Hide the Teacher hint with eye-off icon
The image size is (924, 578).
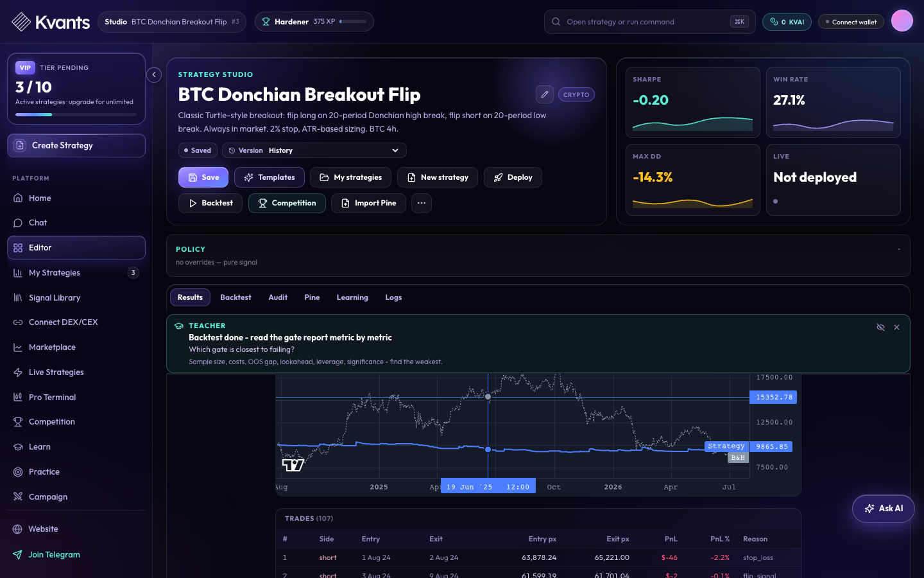(880, 327)
